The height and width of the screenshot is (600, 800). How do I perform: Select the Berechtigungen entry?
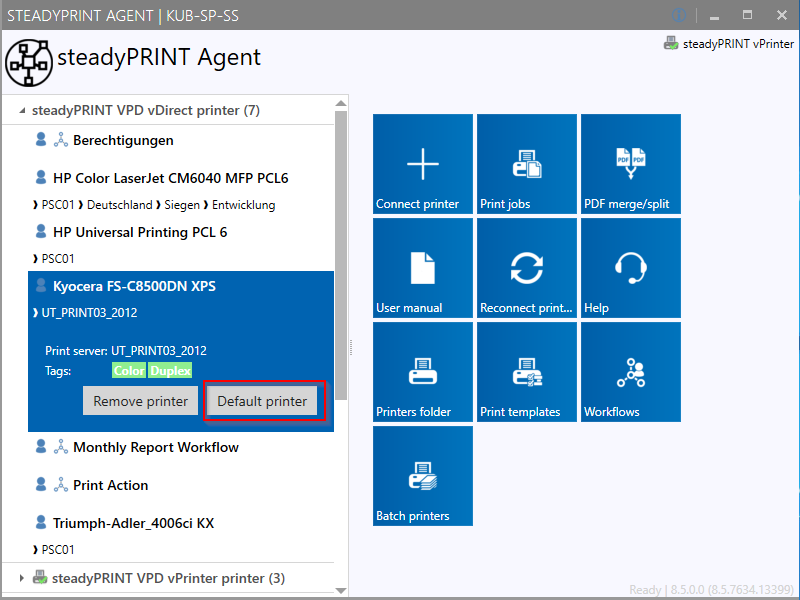[x=123, y=140]
